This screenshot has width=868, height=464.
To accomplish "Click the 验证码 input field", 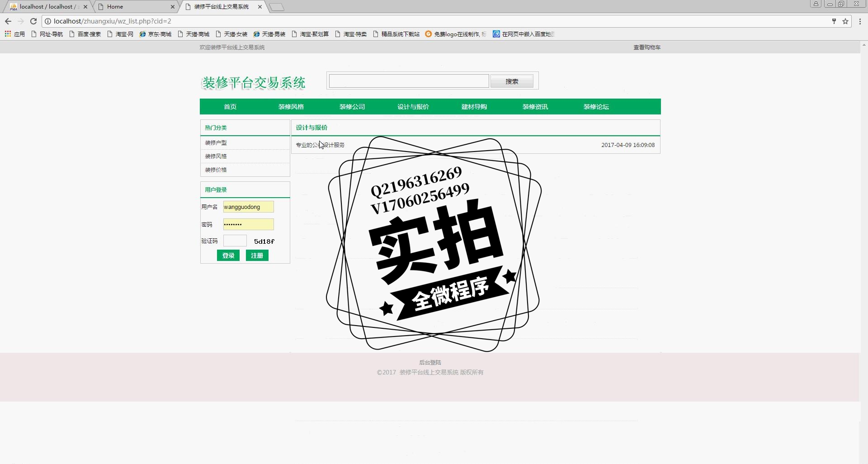I will 235,241.
